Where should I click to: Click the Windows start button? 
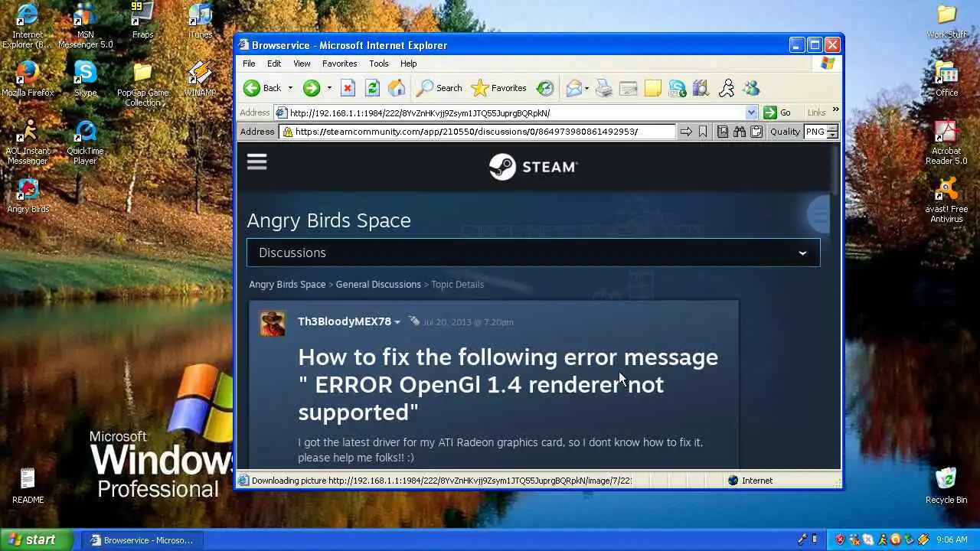(x=37, y=540)
